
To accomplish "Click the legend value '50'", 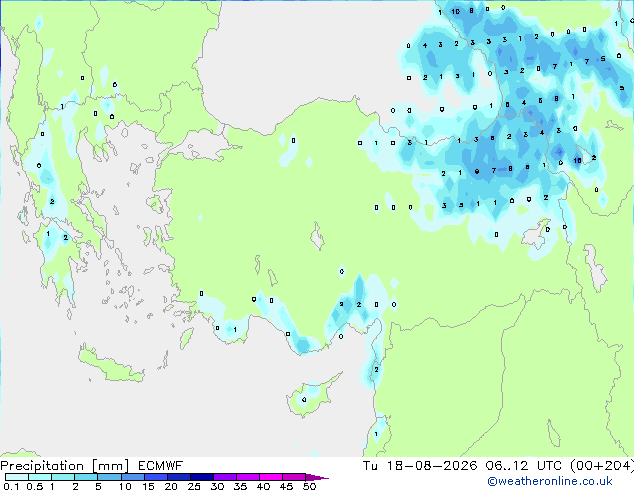I will pyautogui.click(x=309, y=486).
